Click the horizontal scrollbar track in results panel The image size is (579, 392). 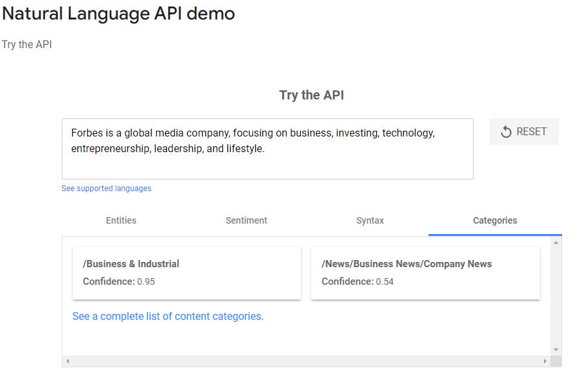305,361
